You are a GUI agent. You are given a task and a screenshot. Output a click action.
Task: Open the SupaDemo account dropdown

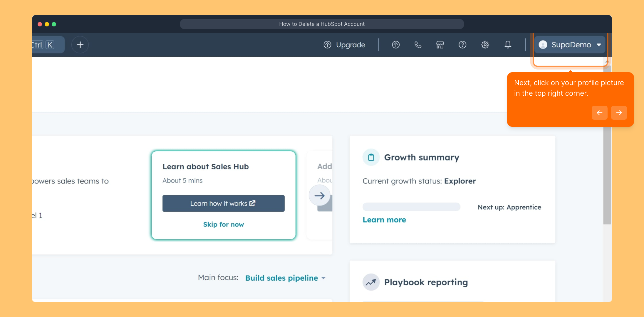click(570, 45)
